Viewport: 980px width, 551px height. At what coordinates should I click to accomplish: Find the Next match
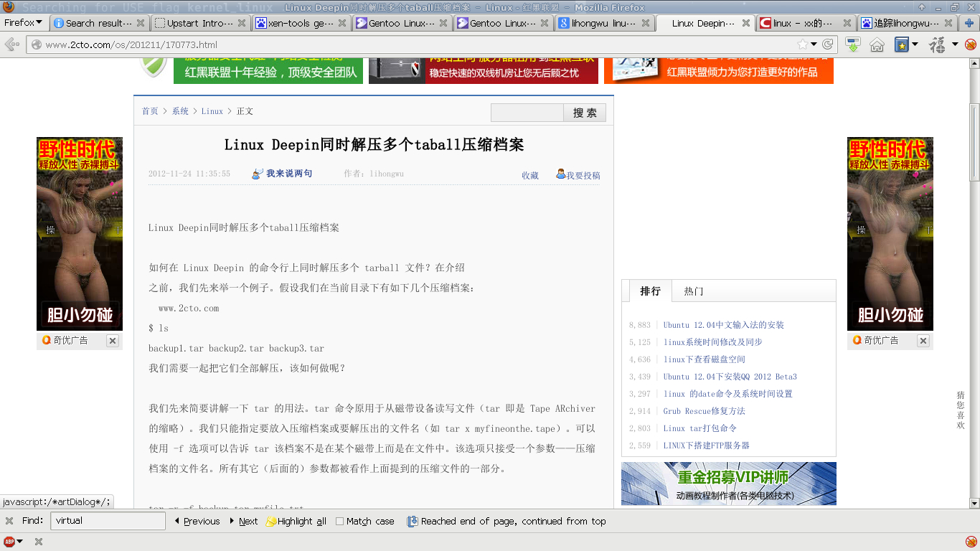[x=244, y=522]
